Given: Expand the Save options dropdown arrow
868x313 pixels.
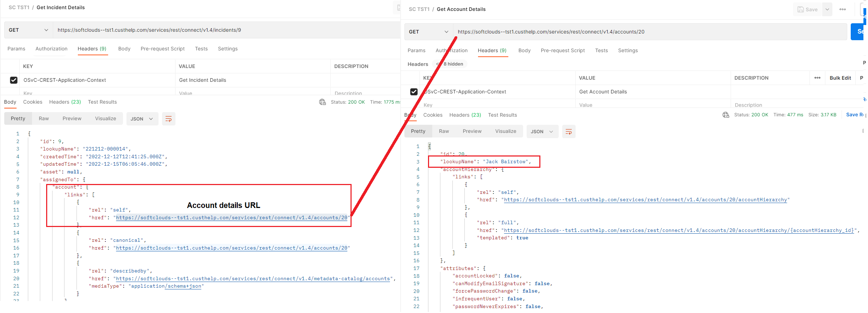Looking at the screenshot, I should [827, 10].
